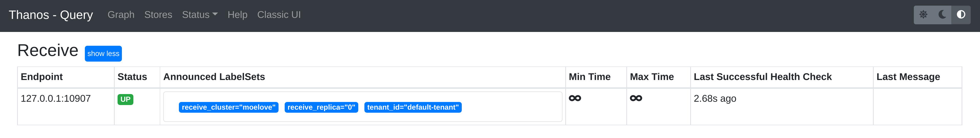Select the tenant_id="default-tenant" label badge

413,108
